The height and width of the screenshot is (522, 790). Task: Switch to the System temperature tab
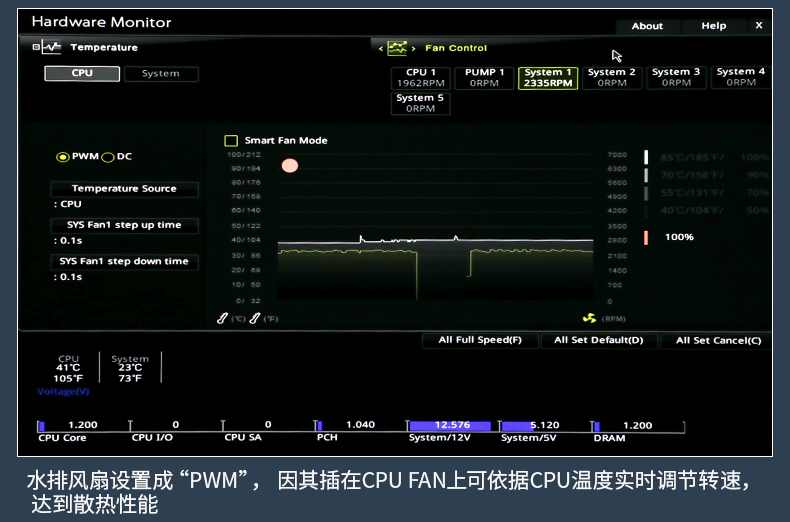[x=160, y=74]
